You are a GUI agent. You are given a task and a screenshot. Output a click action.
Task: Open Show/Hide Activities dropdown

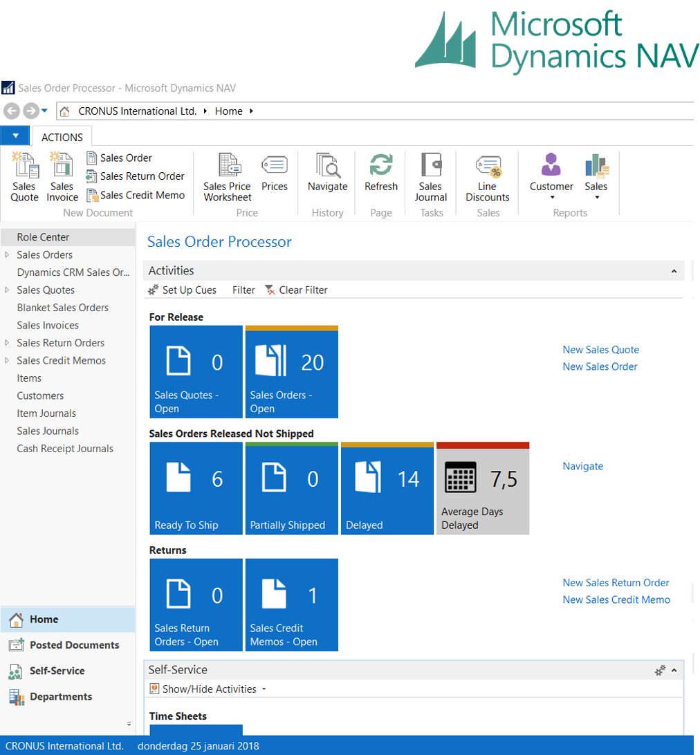[208, 689]
